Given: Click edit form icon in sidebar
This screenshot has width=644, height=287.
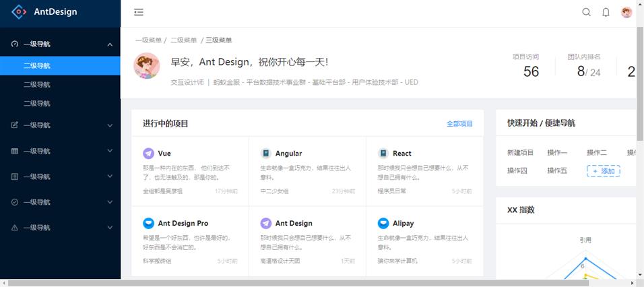Looking at the screenshot, I should pos(15,125).
